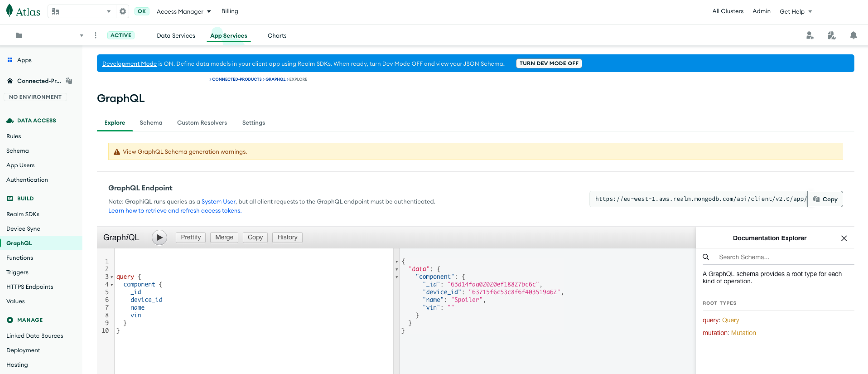Viewport: 868px width, 374px height.
Task: Open Device Sync in the sidebar
Action: (x=23, y=229)
